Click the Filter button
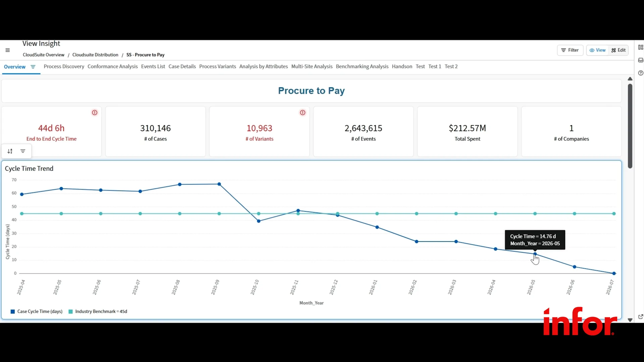Image resolution: width=644 pixels, height=362 pixels. (x=570, y=50)
